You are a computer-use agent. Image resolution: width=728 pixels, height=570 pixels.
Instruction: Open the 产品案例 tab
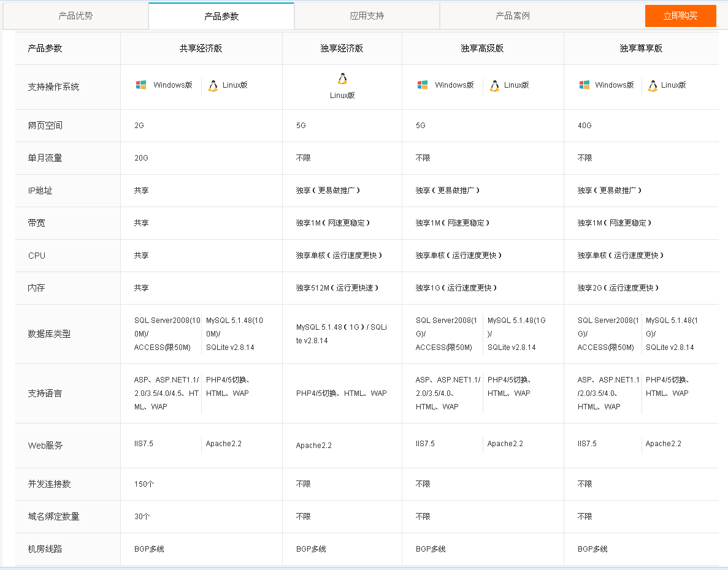point(513,16)
